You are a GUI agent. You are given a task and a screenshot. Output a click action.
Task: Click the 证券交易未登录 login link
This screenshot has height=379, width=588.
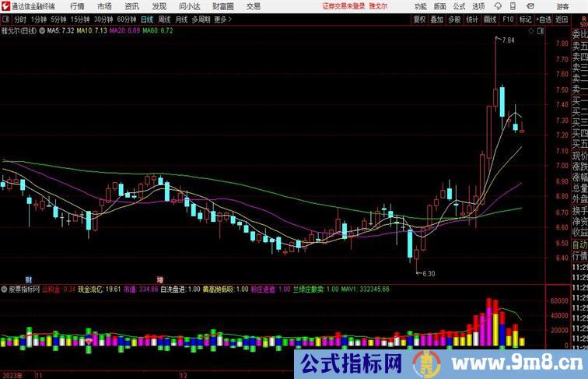click(344, 6)
